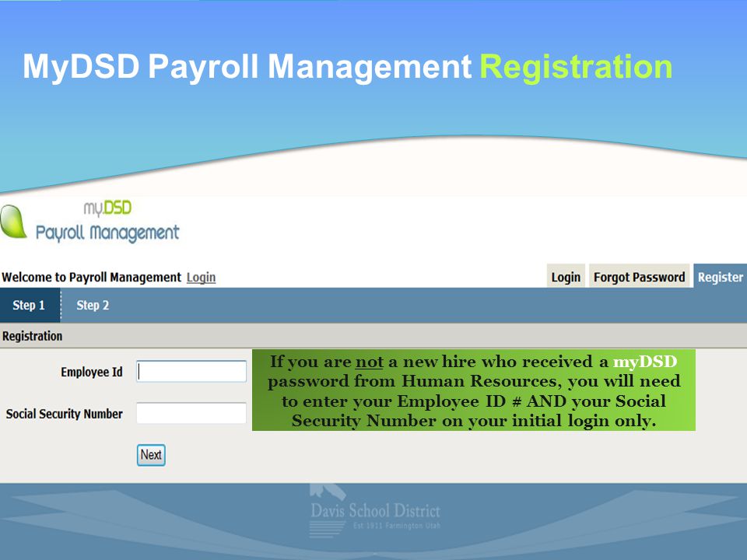This screenshot has height=560, width=747.
Task: Follow the Login link beside the welcome text
Action: point(201,277)
